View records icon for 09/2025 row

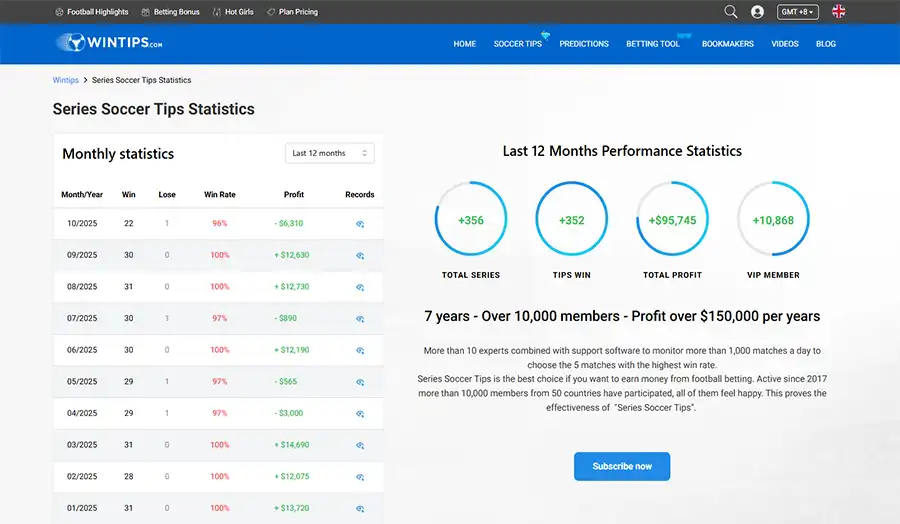[360, 255]
